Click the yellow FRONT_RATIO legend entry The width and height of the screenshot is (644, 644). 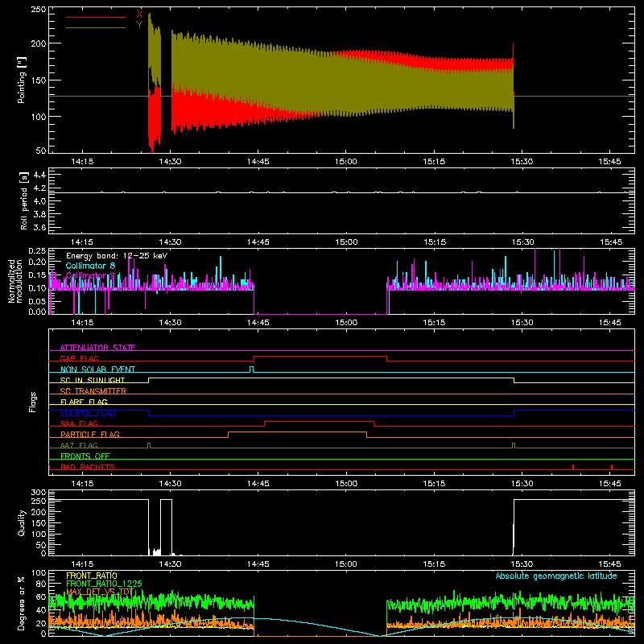92,576
